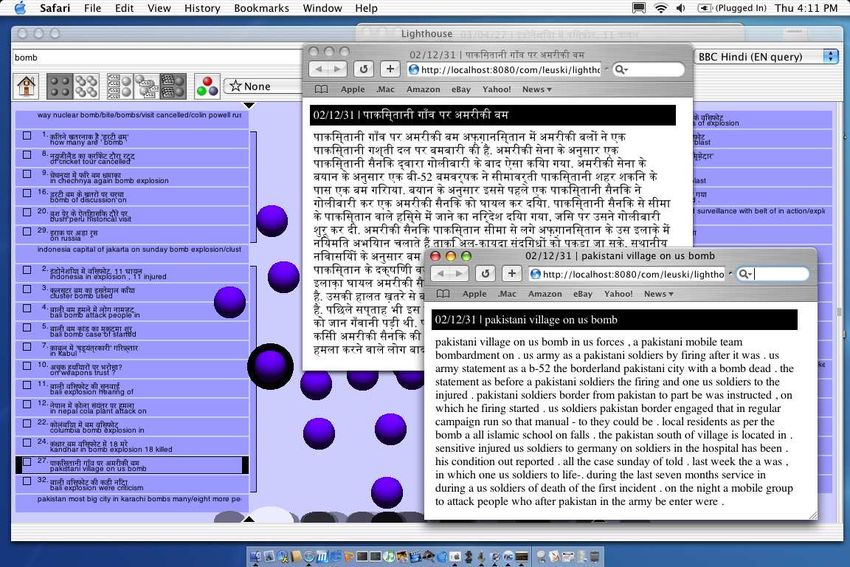Open the star 'None' rating dropdown
850x567 pixels.
262,86
